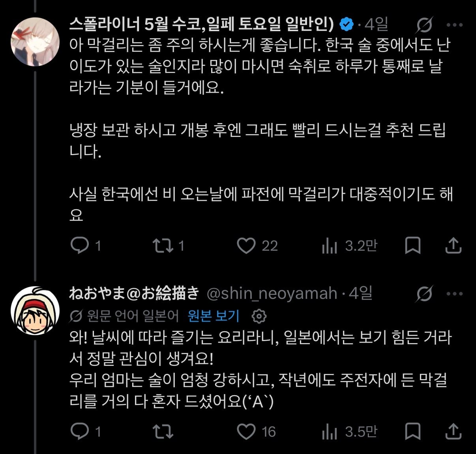This screenshot has height=454, width=476.
Task: Open translation settings gear icon
Action: click(259, 316)
